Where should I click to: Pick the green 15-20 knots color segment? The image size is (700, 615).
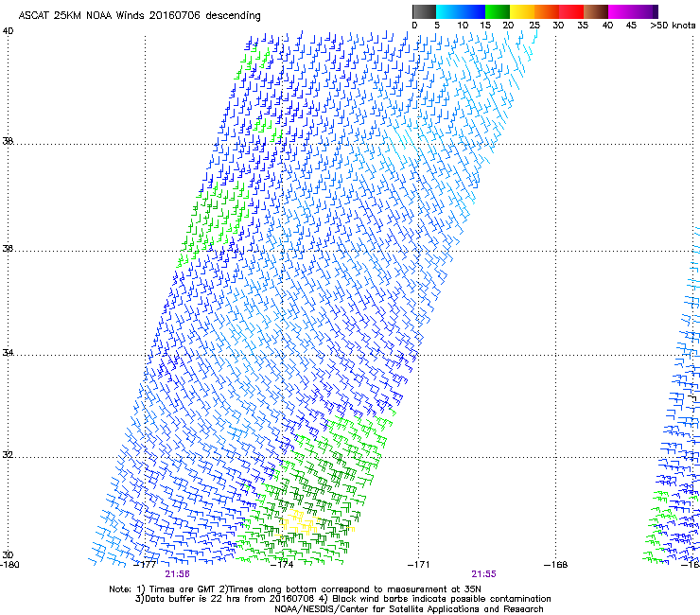[498, 11]
